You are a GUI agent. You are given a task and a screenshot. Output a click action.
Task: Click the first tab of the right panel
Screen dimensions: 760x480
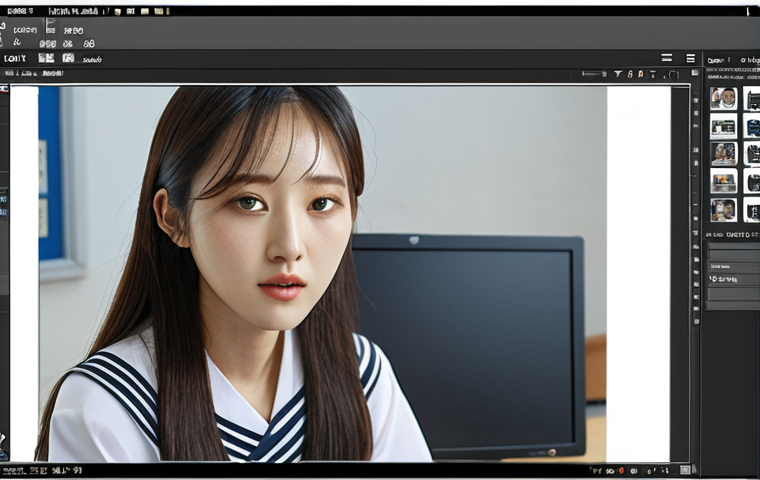click(x=718, y=60)
